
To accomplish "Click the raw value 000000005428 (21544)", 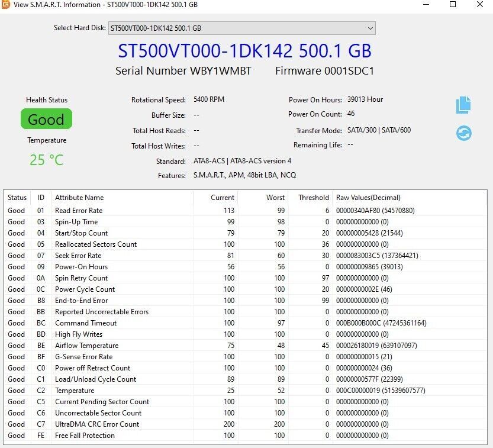I will pyautogui.click(x=369, y=233).
